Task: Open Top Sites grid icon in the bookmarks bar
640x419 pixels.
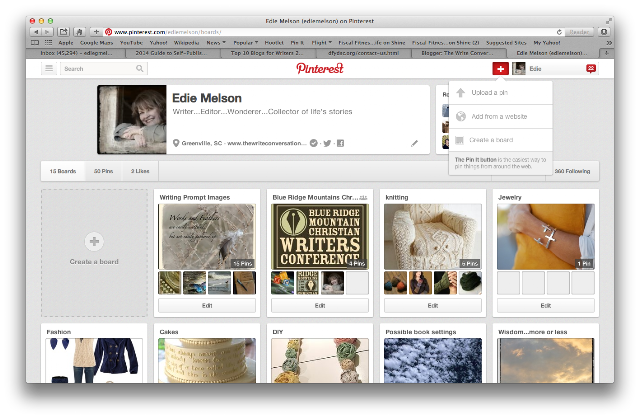Action: [x=49, y=42]
